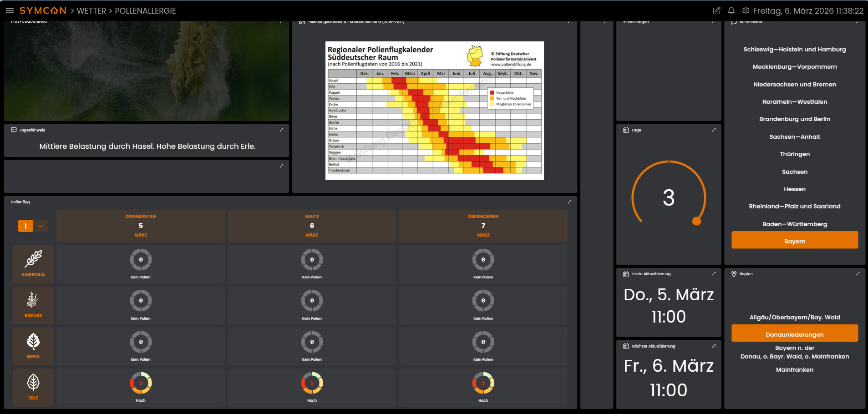The height and width of the screenshot is (414, 868).
Task: Click the Erle leaf icon tile
Action: pos(33,387)
